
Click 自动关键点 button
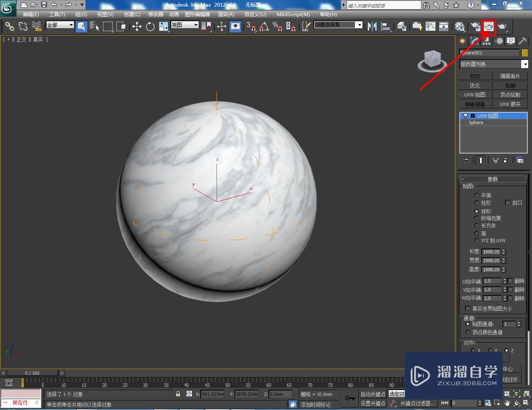coord(373,394)
